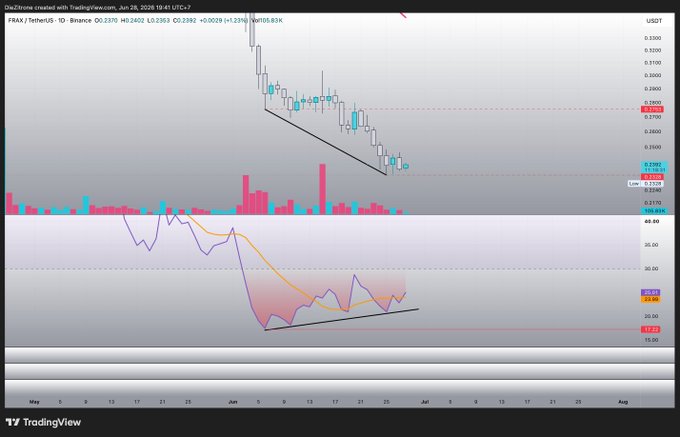Click the 15.00 RSI scale value
The image size is (680, 437).
click(651, 340)
